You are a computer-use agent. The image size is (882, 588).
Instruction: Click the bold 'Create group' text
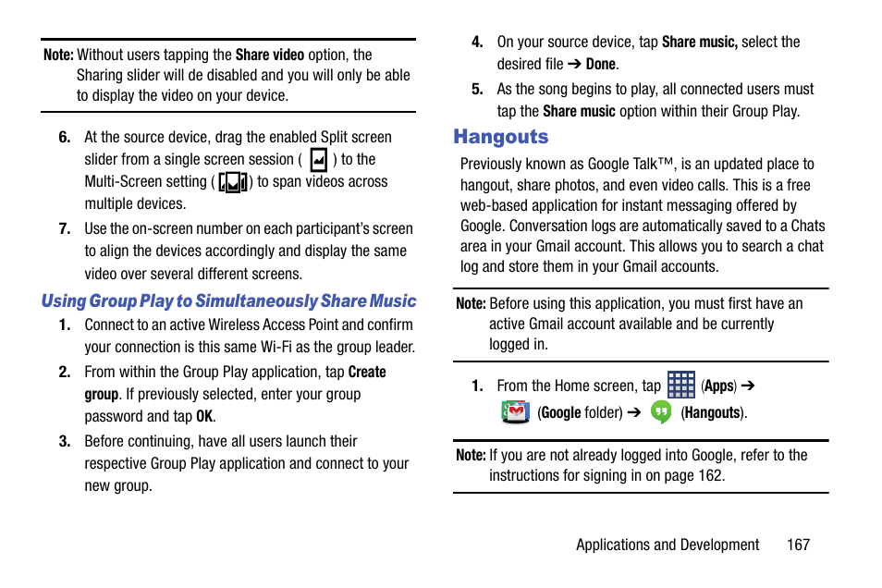[x=235, y=383]
